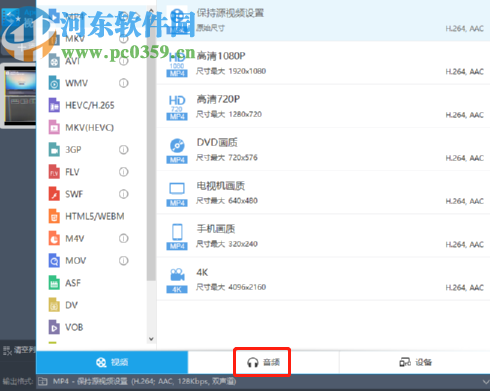Select the DV format icon
This screenshot has height=391, width=490.
pos(54,305)
